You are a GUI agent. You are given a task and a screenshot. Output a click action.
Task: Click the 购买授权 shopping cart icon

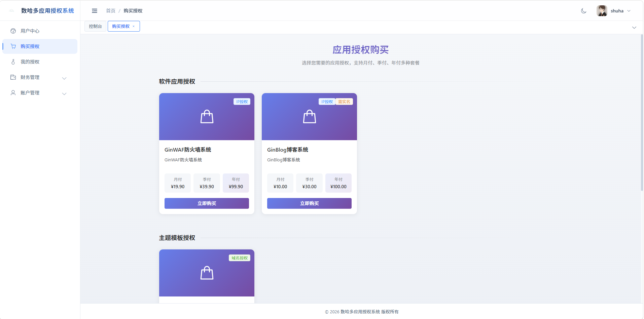coord(13,46)
